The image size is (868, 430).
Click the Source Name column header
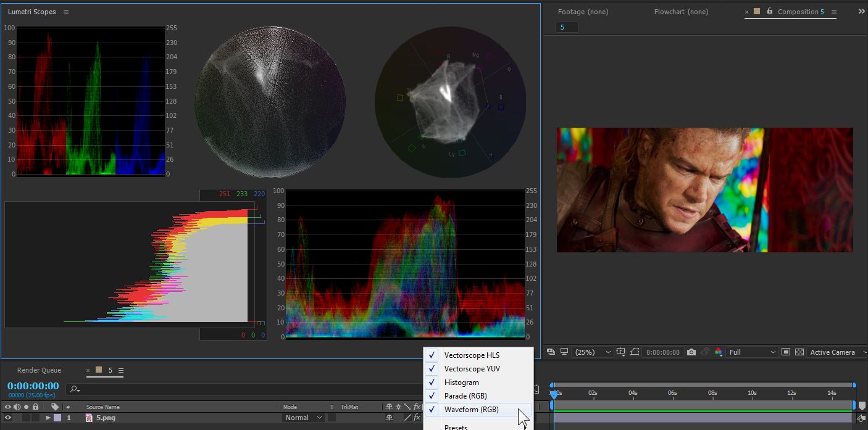tap(103, 407)
